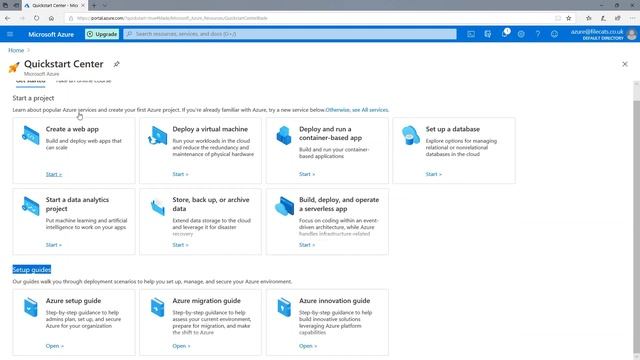Screen dimensions: 640x360
Task: Select the Quickstart Center browser tab
Action: tap(54, 6)
